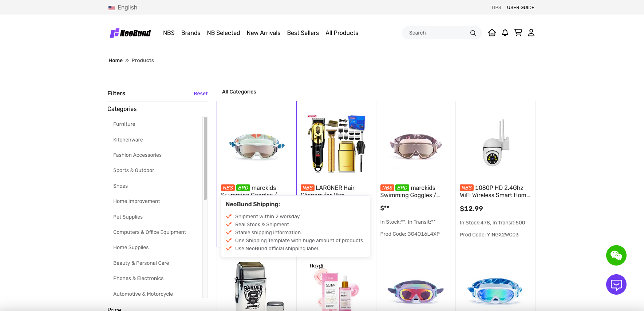Select the Fashion Accessories category
The width and height of the screenshot is (644, 311).
click(x=137, y=155)
